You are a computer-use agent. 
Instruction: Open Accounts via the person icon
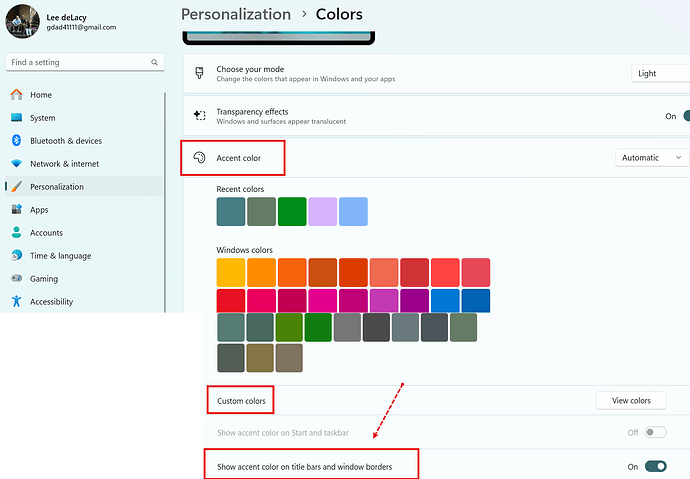point(16,232)
